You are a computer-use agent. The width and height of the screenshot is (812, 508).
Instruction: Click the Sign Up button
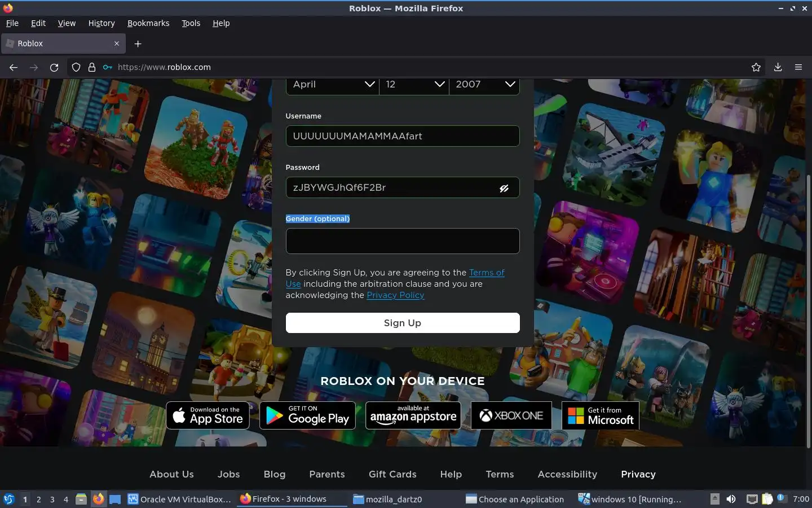point(403,323)
